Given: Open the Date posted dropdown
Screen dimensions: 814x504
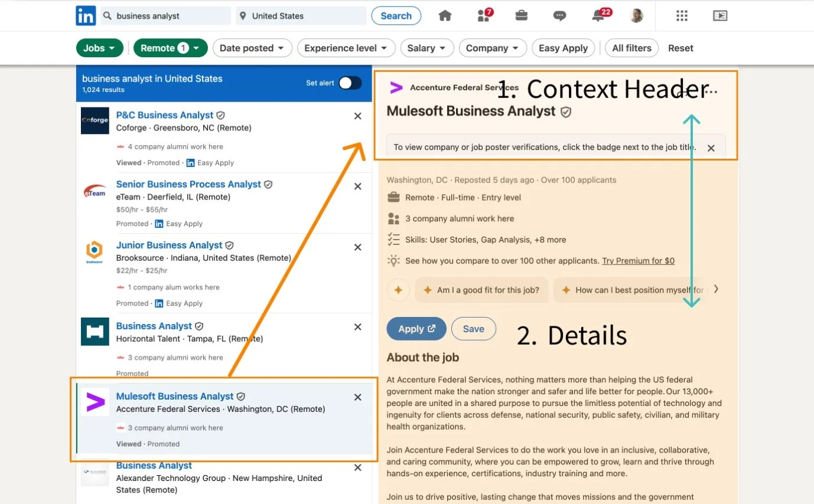Looking at the screenshot, I should click(x=252, y=48).
